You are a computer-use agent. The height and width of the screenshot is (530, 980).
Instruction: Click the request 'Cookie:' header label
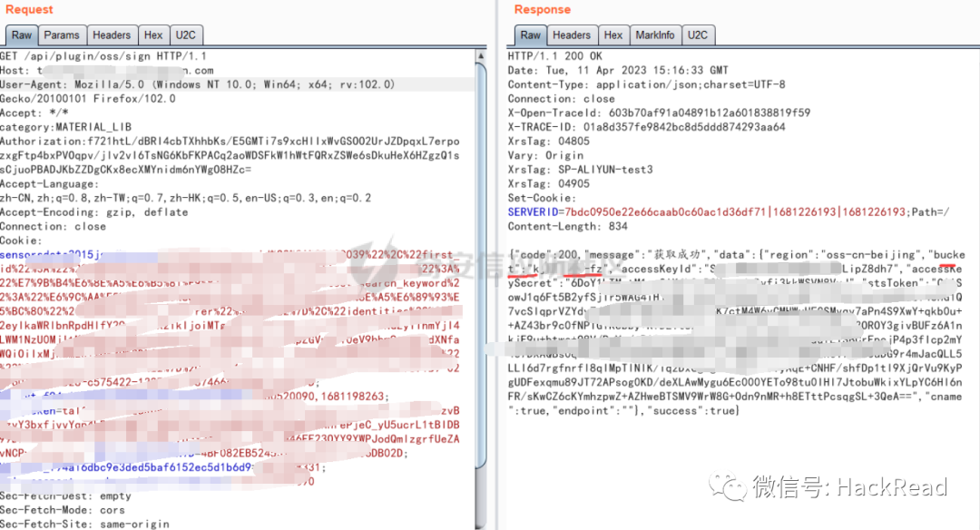(x=21, y=240)
